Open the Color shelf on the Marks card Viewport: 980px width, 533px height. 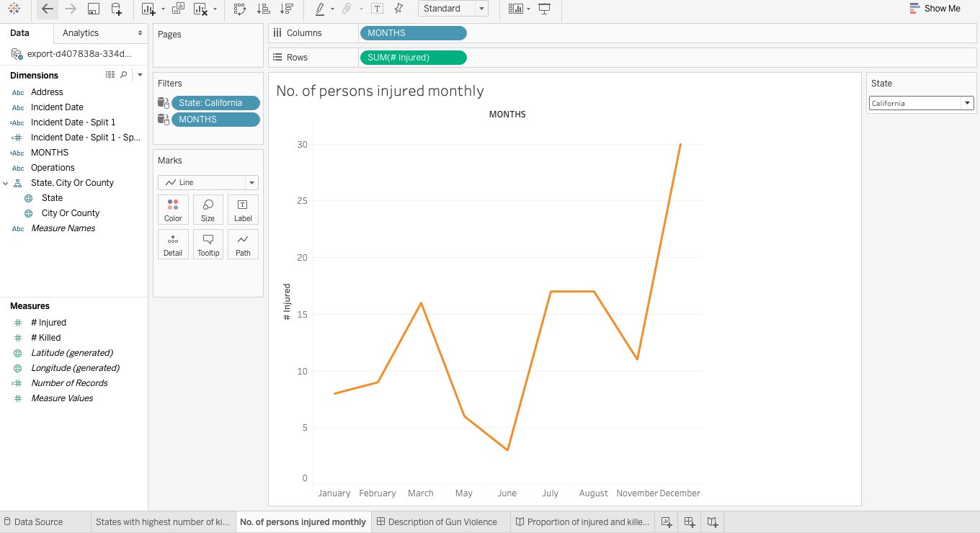[x=173, y=210]
